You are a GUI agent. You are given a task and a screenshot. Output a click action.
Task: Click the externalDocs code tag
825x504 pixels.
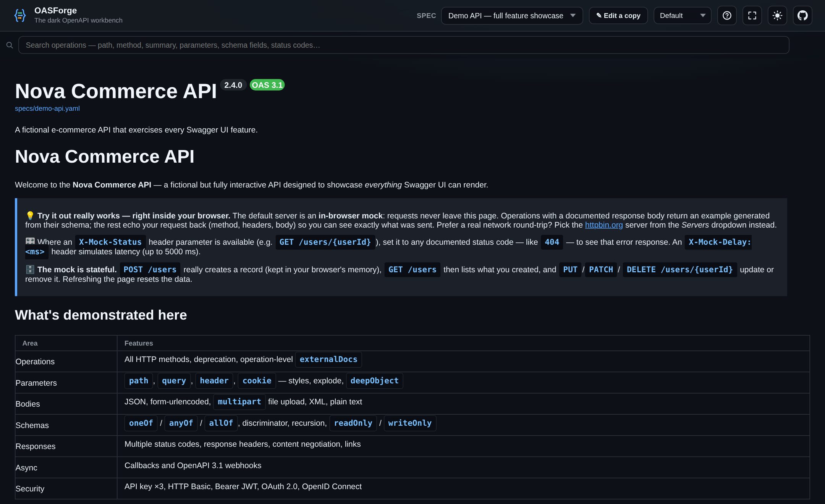pyautogui.click(x=328, y=359)
